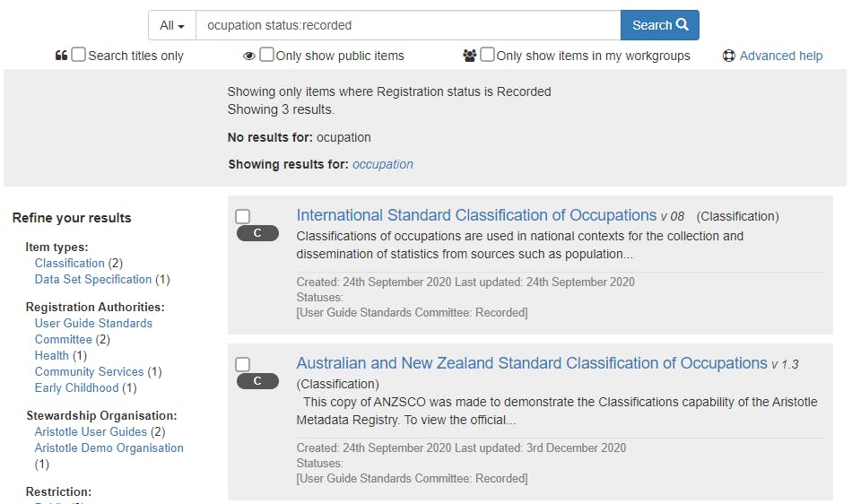Screen dimensions: 852x504
Task: Click the eye icon for public items
Action: (x=249, y=56)
